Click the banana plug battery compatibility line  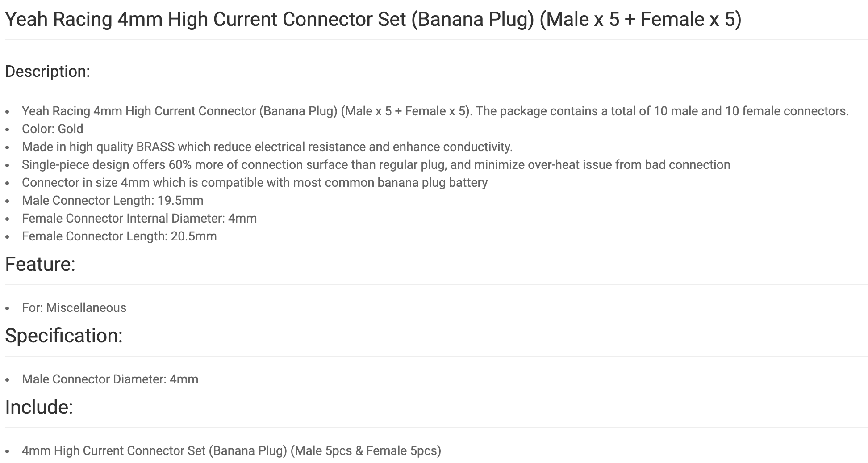pyautogui.click(x=255, y=182)
